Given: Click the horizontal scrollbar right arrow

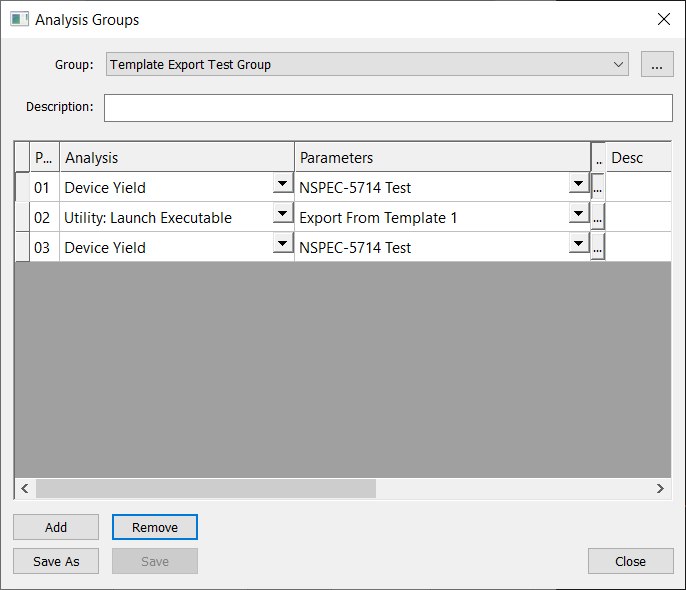Looking at the screenshot, I should pyautogui.click(x=660, y=488).
